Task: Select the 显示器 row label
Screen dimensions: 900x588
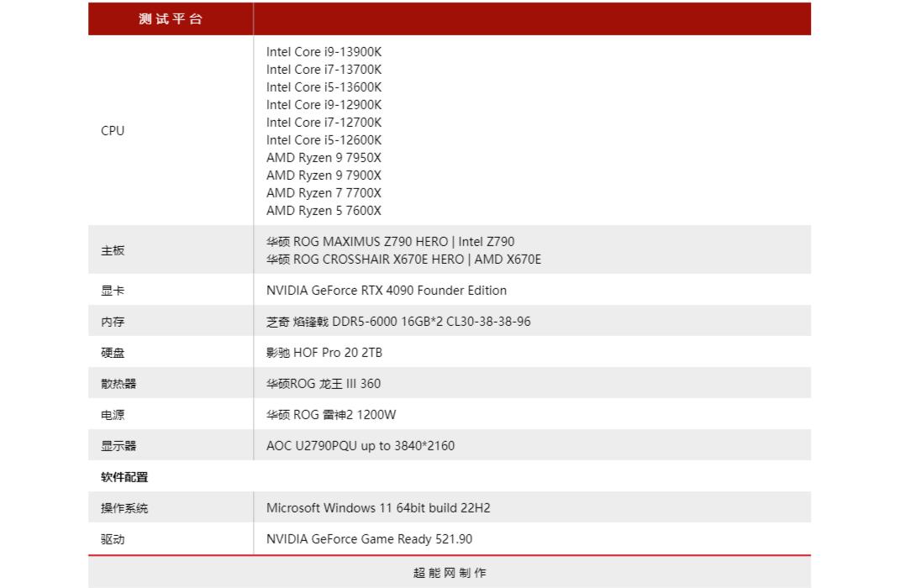Action: point(118,446)
